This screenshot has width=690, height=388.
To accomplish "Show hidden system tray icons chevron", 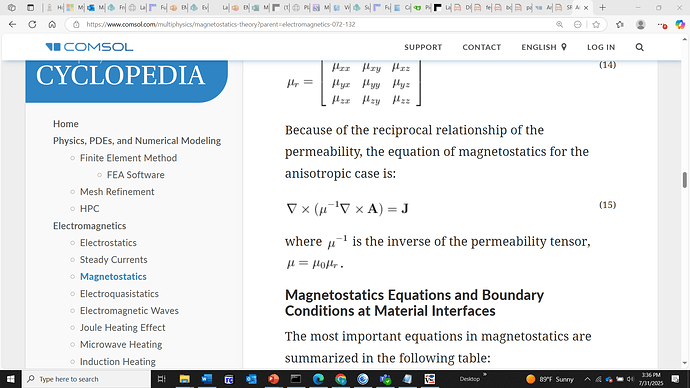I will [587, 379].
